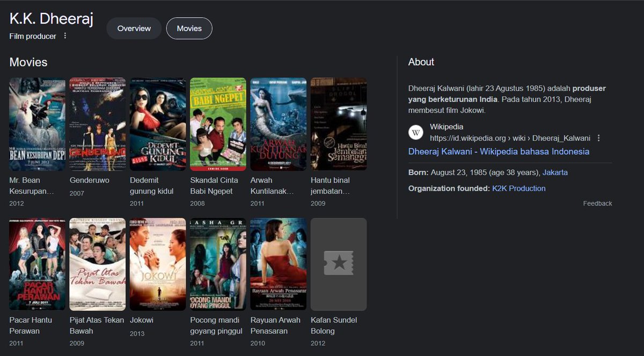Click the Kafan Sundel Bolong placeholder ticket icon
This screenshot has height=356, width=644.
(339, 263)
